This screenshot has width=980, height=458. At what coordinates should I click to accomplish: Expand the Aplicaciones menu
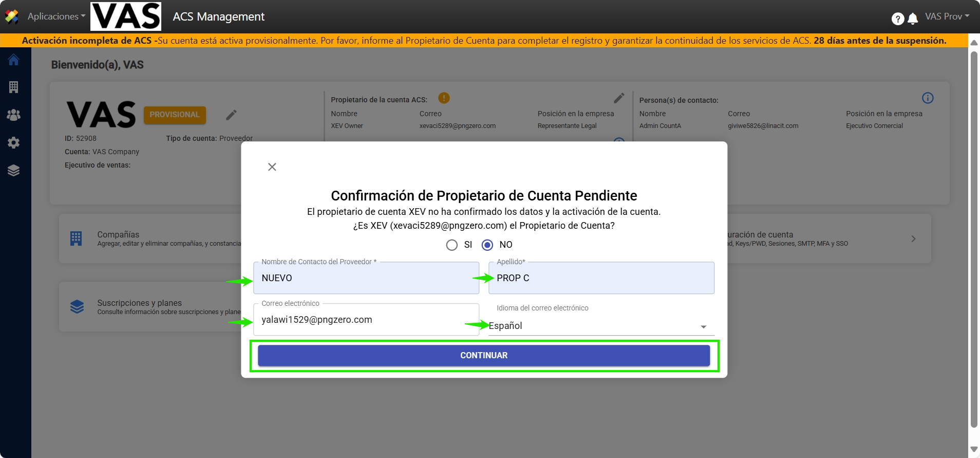tap(56, 16)
